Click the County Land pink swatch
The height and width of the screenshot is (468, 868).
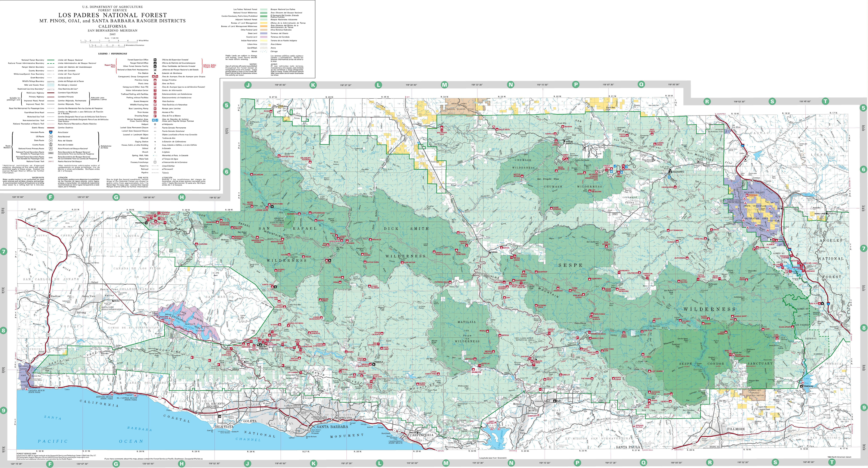pos(264,37)
